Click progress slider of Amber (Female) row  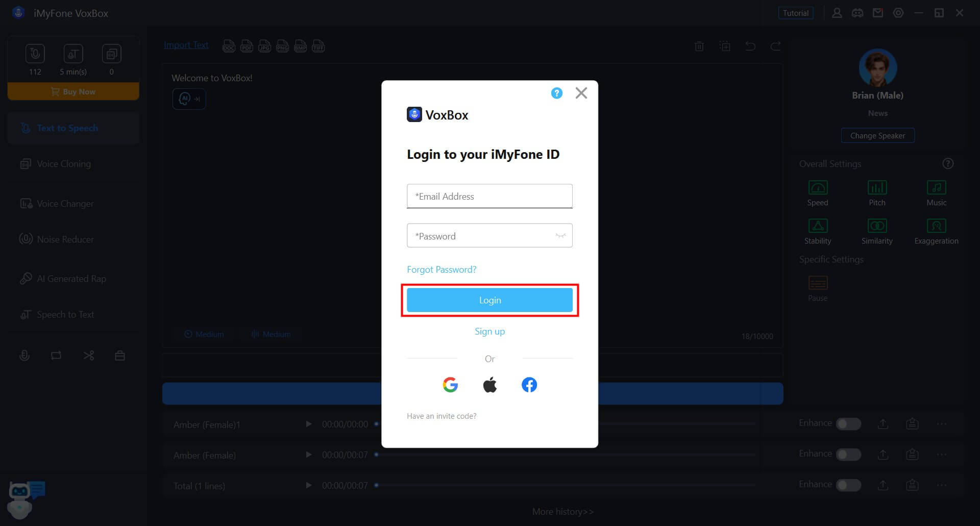click(565, 455)
